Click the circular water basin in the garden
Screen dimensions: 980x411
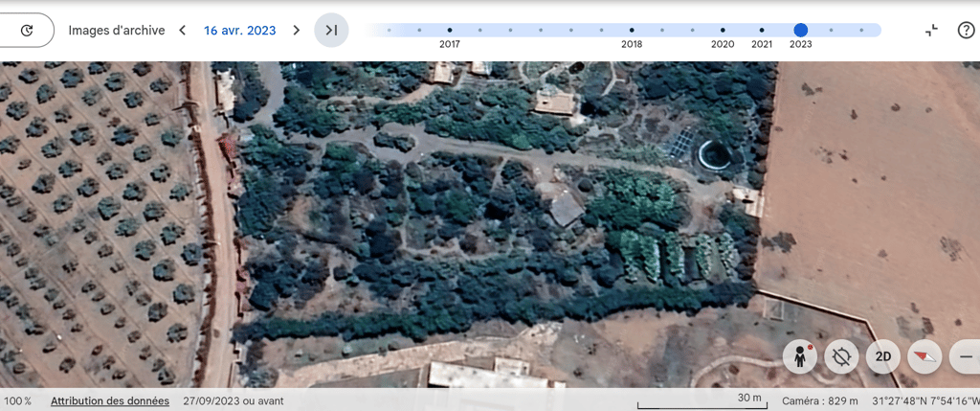pos(715,154)
